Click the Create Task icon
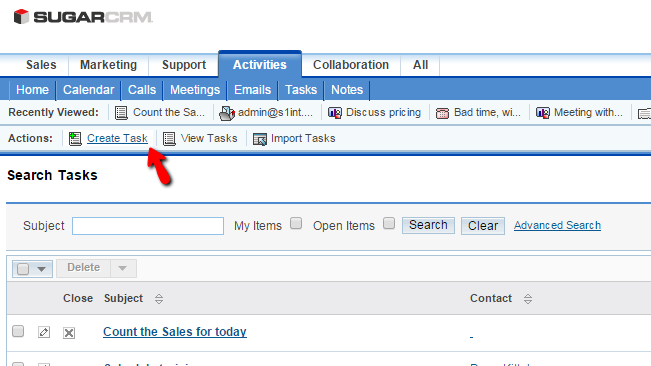This screenshot has width=651, height=366. click(75, 139)
